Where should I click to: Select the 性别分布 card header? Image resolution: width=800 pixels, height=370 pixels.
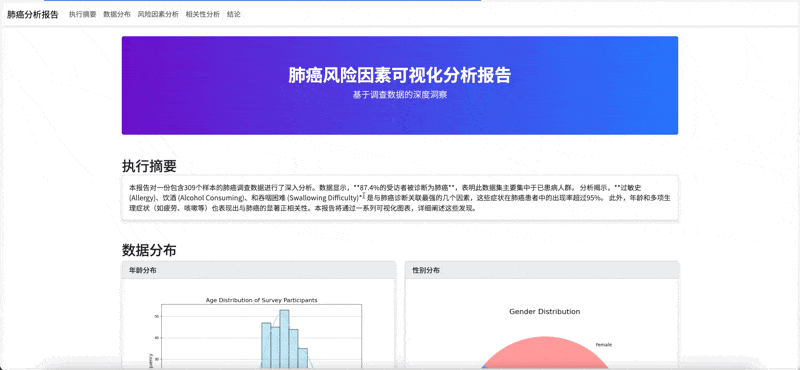(542, 270)
